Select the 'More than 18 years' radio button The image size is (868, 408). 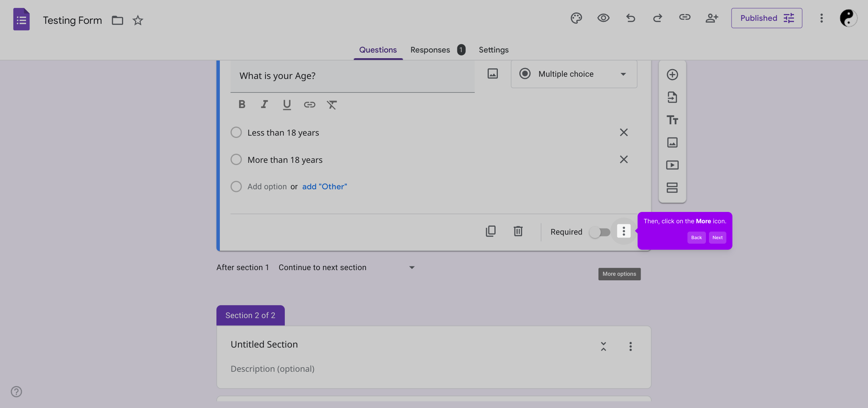pyautogui.click(x=236, y=159)
